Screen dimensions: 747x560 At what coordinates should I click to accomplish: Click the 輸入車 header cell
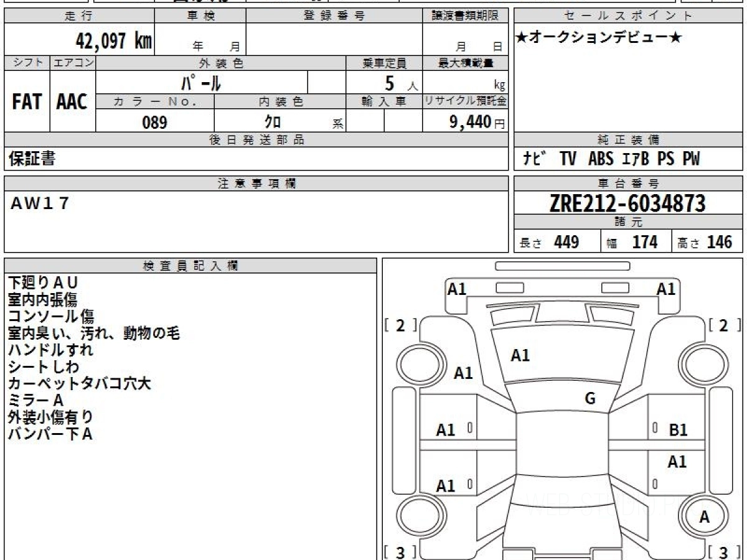point(384,102)
